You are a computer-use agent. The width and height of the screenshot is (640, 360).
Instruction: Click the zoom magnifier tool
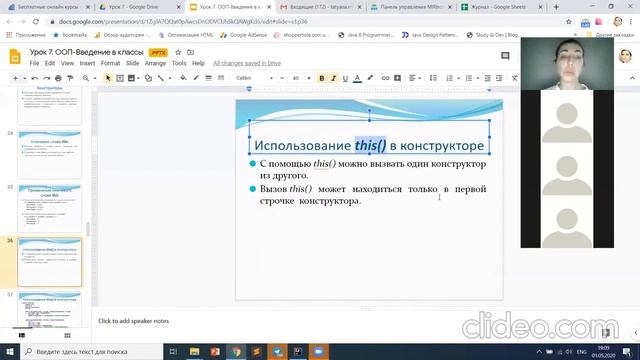pos(86,78)
